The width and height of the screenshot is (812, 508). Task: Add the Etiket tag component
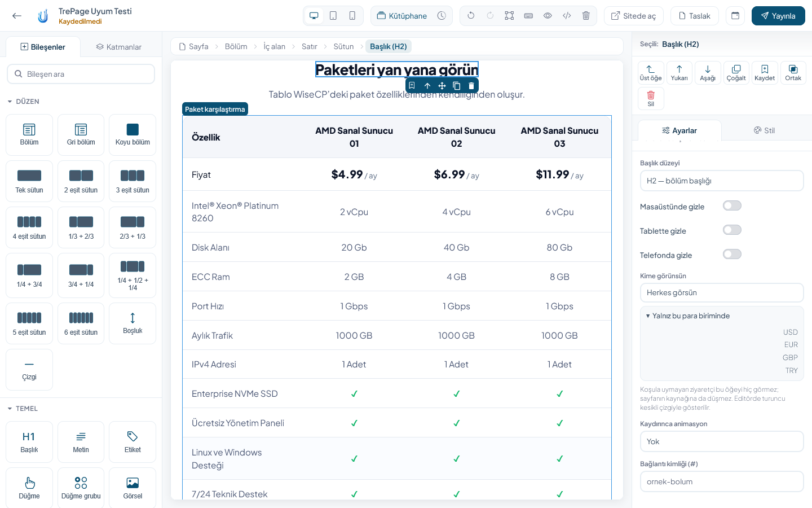(x=133, y=442)
